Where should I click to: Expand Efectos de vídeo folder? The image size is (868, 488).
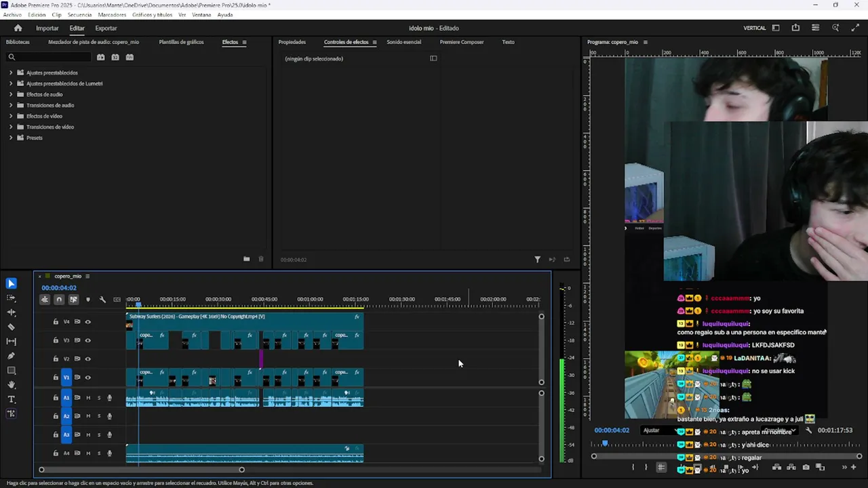click(11, 116)
